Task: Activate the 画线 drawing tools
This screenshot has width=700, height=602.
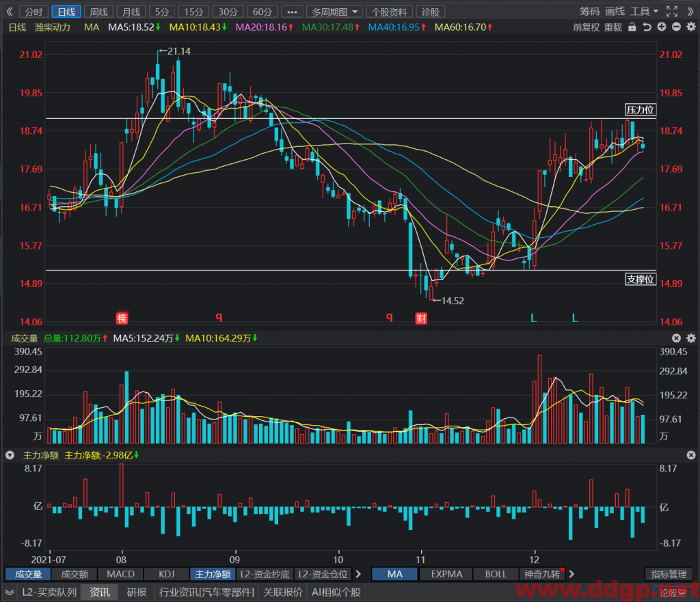Action: [615, 12]
